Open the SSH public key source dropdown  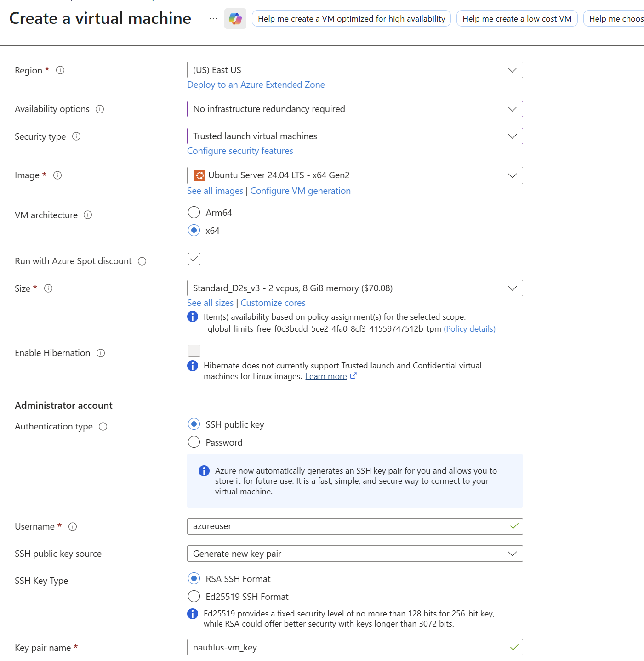(x=354, y=554)
